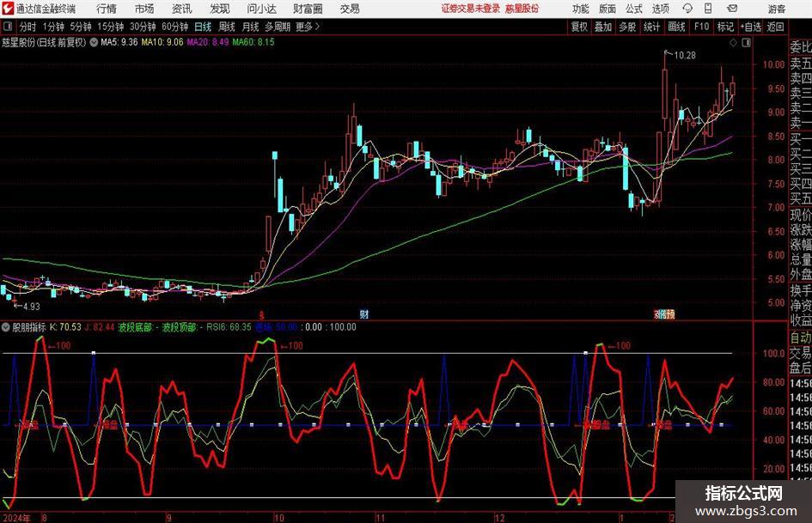Switch to the 15分钟 period
Screen dimensions: 812x523
click(111, 27)
